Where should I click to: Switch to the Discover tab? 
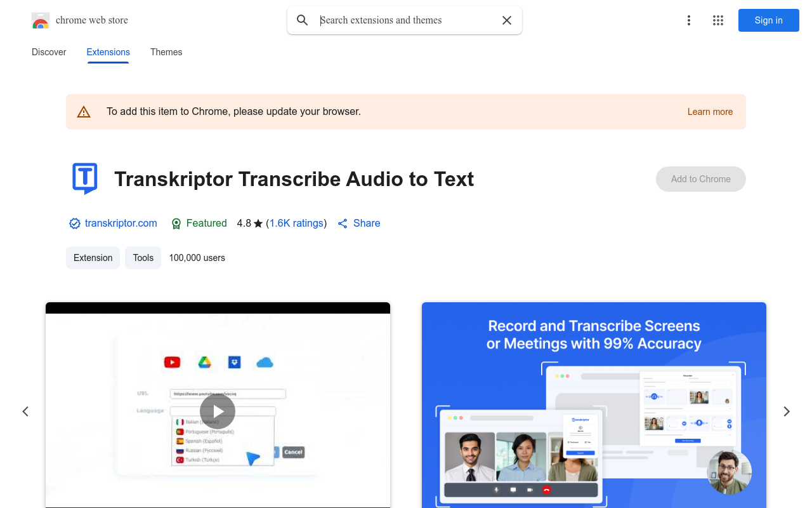click(x=49, y=52)
